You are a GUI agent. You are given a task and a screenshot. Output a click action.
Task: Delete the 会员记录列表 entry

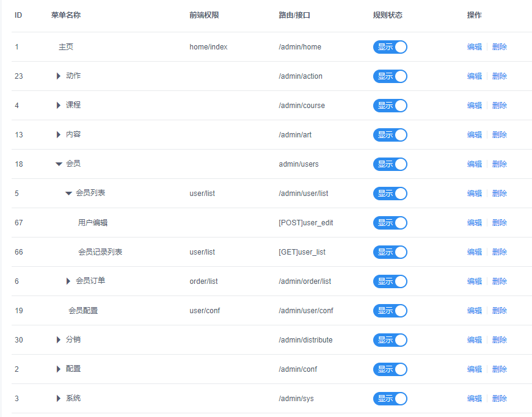click(500, 252)
